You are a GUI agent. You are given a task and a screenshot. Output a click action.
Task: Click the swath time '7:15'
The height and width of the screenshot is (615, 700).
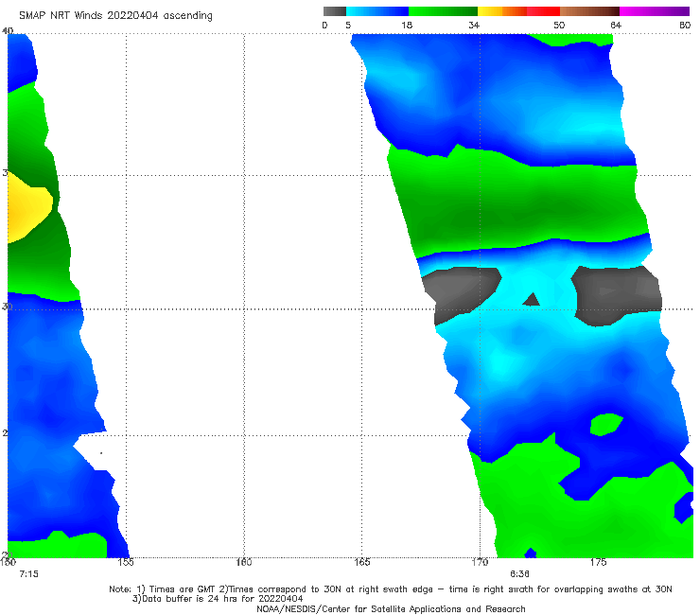29,574
